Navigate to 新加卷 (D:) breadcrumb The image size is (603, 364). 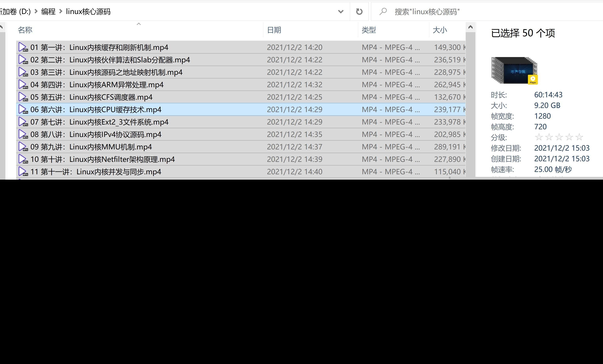(15, 11)
